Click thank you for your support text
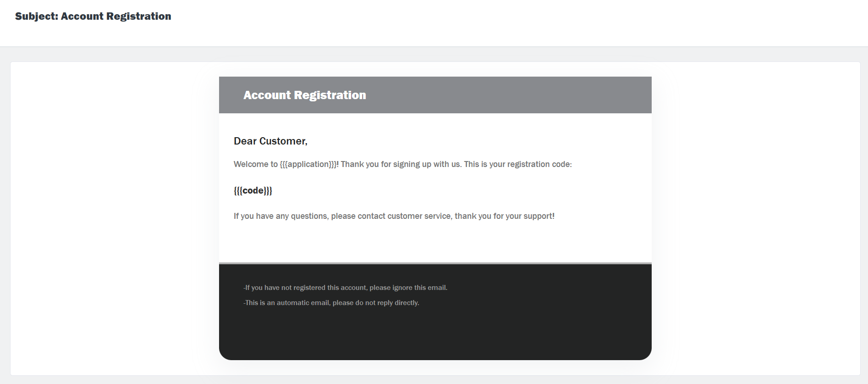 point(504,216)
